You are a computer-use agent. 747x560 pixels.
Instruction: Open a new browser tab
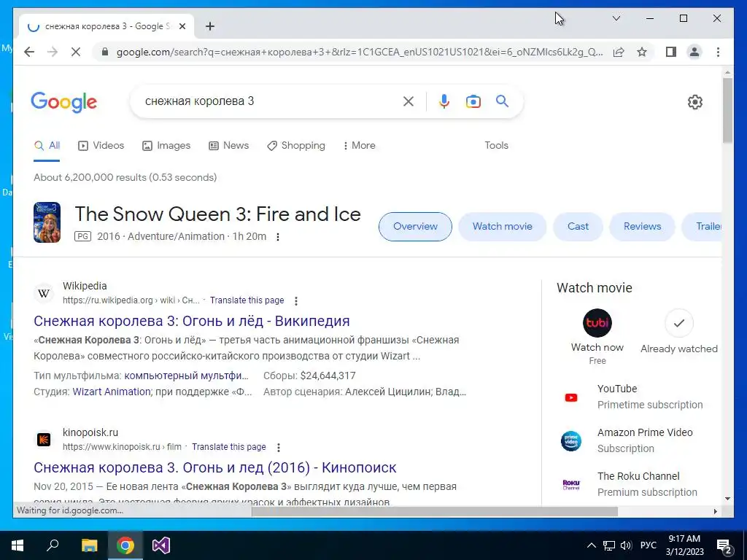pyautogui.click(x=210, y=26)
